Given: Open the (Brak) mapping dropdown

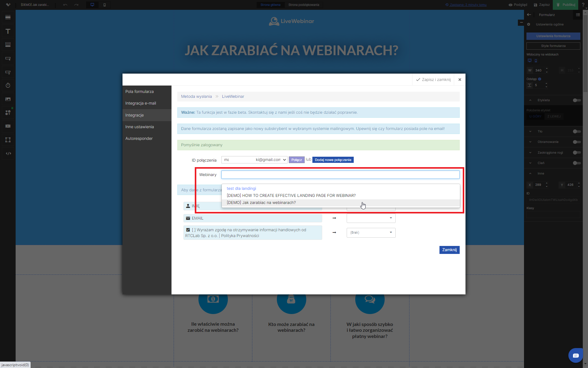Looking at the screenshot, I should pos(371,232).
